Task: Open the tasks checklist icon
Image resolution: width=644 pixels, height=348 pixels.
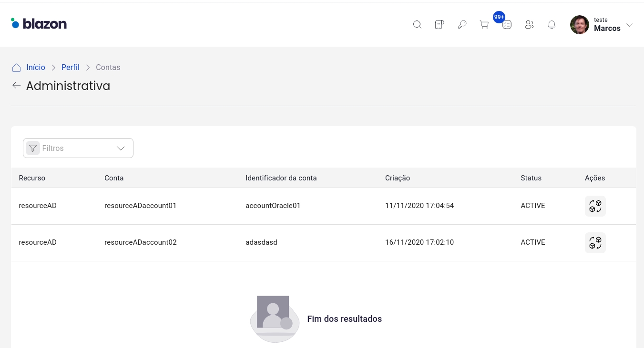Action: [x=507, y=25]
